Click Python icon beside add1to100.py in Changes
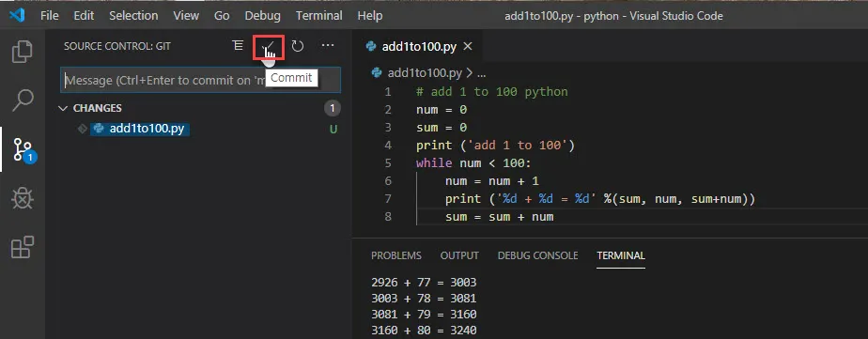 pos(99,129)
